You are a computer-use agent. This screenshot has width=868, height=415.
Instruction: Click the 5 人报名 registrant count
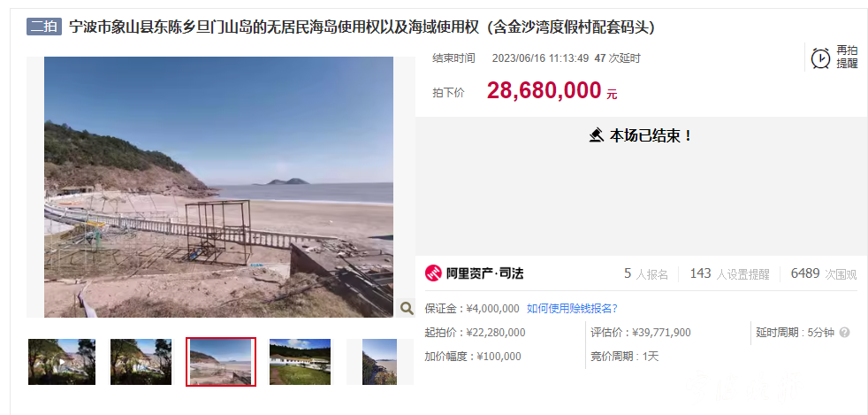[x=646, y=273]
